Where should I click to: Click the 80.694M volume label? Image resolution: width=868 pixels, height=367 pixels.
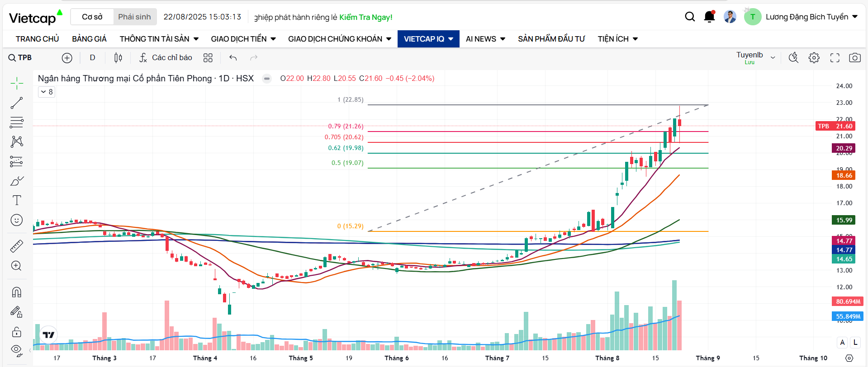pyautogui.click(x=848, y=301)
